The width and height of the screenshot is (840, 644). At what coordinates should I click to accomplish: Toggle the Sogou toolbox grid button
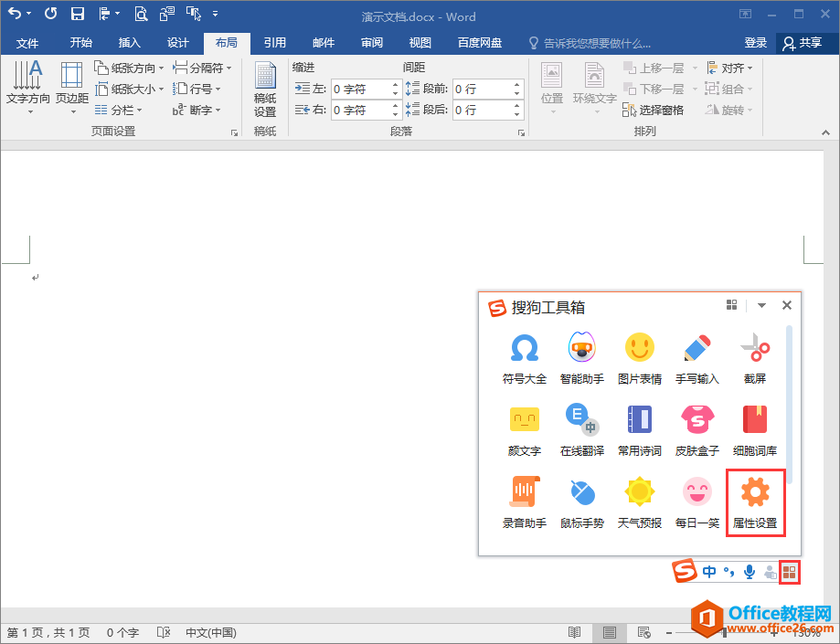coord(790,572)
